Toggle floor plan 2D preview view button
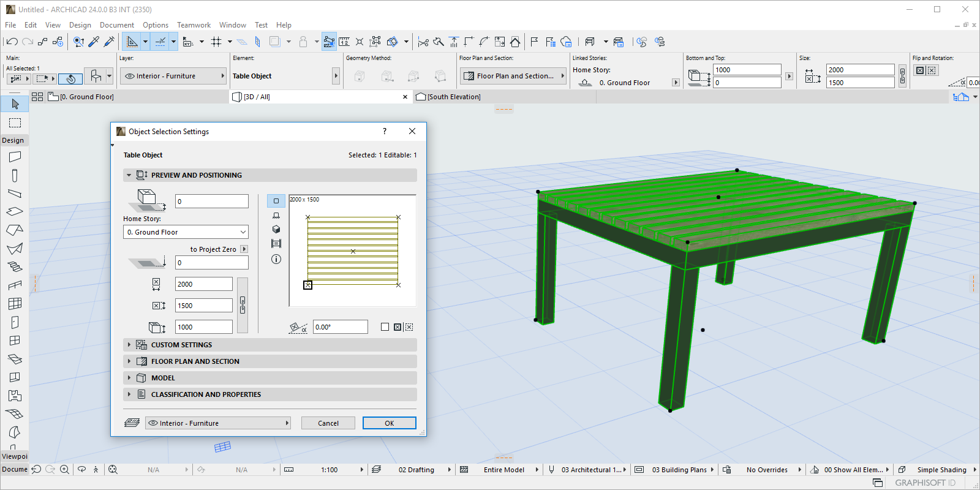This screenshot has height=490, width=980. click(276, 201)
